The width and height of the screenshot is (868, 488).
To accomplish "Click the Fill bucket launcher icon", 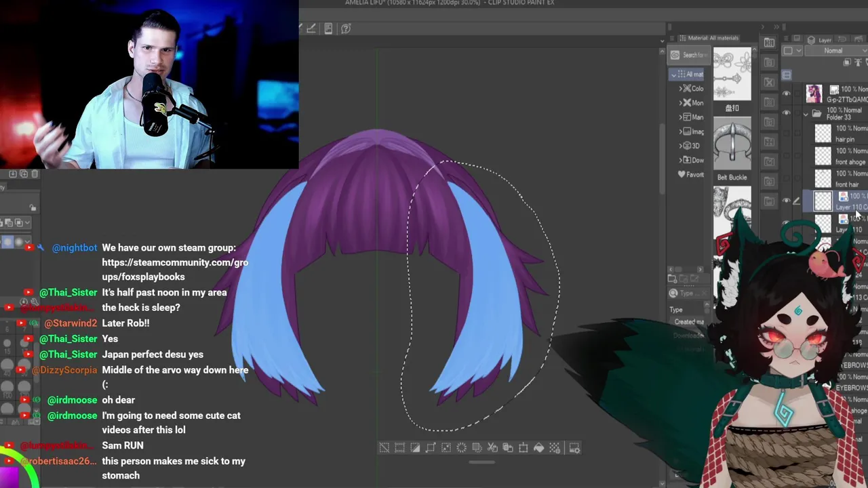I will click(x=539, y=448).
